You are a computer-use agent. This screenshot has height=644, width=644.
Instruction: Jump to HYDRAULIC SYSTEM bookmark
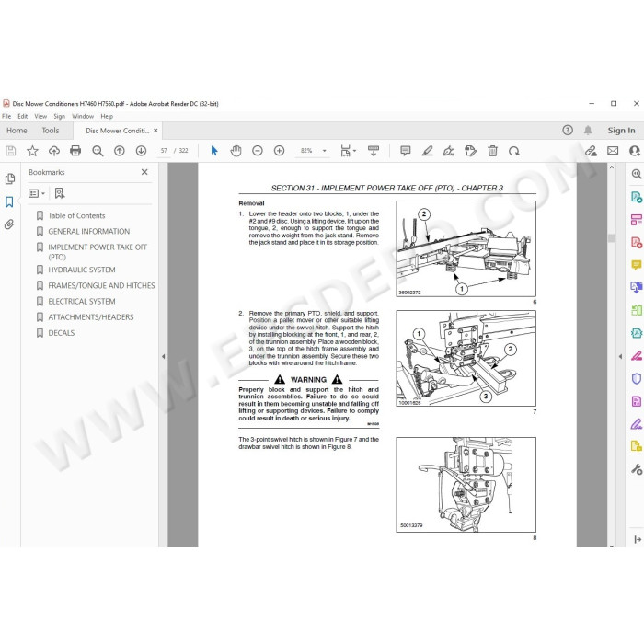pyautogui.click(x=82, y=270)
